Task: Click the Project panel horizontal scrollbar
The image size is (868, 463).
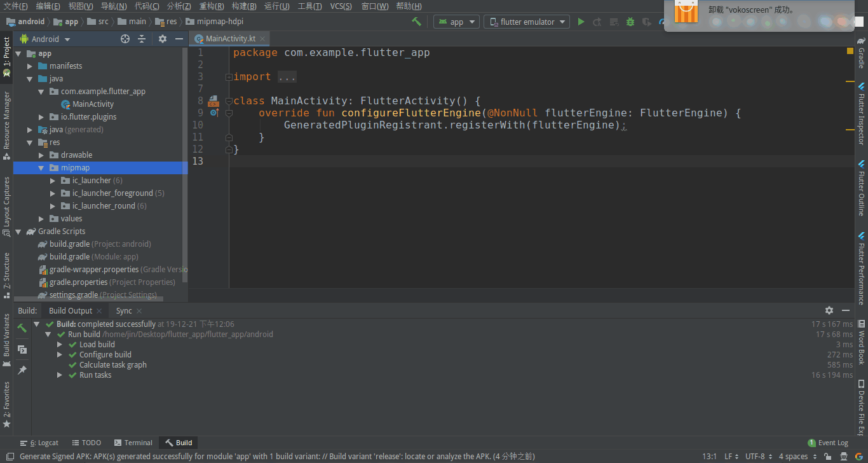Action: 89,298
